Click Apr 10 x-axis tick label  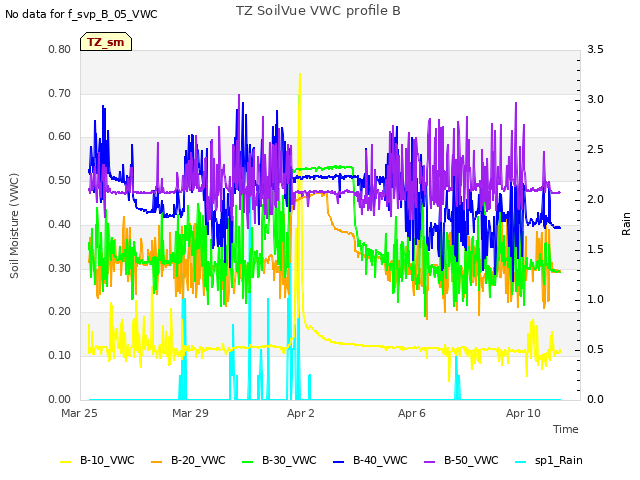(523, 413)
